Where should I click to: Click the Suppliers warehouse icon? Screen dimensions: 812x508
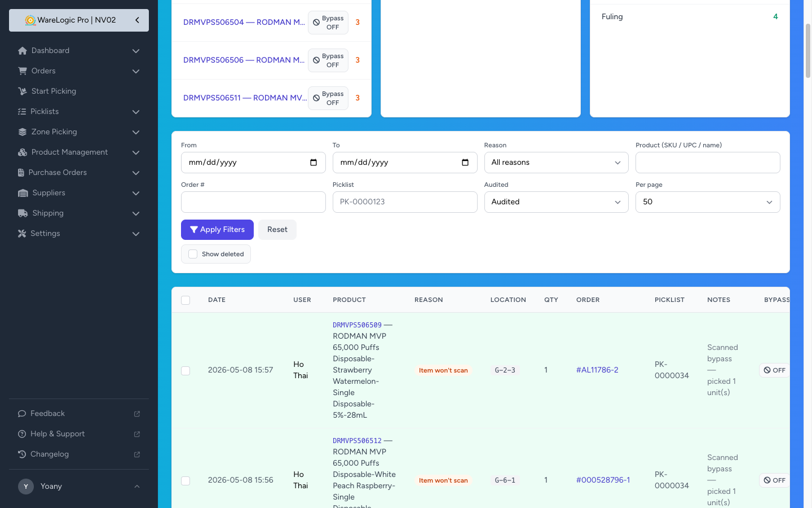[23, 193]
